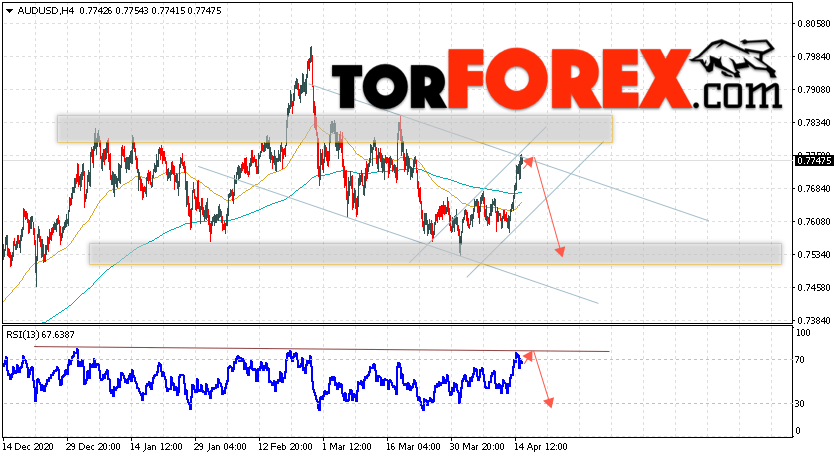The image size is (838, 458).
Task: Select RSI scale label 0
Action: click(798, 431)
